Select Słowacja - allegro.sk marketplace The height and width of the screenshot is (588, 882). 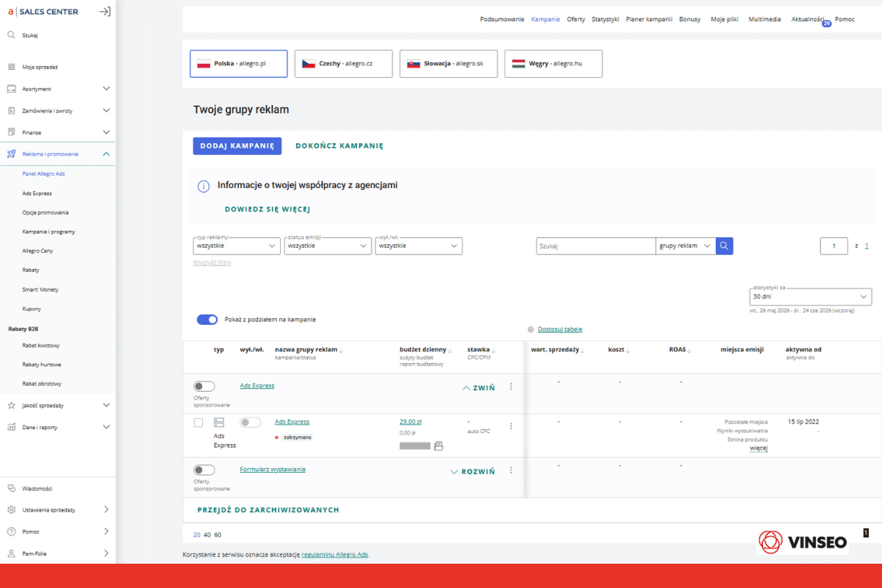pos(448,64)
